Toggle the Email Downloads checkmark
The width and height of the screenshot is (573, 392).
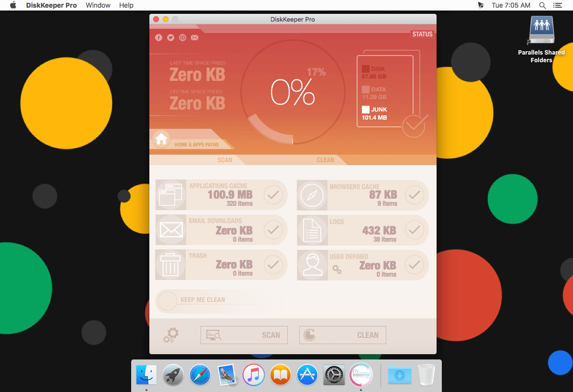tap(273, 230)
